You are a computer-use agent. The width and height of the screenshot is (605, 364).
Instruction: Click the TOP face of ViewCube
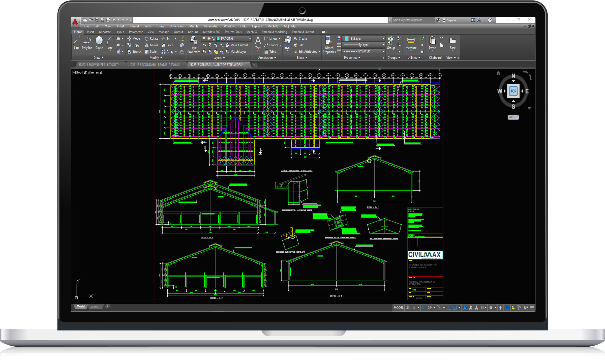pyautogui.click(x=513, y=91)
